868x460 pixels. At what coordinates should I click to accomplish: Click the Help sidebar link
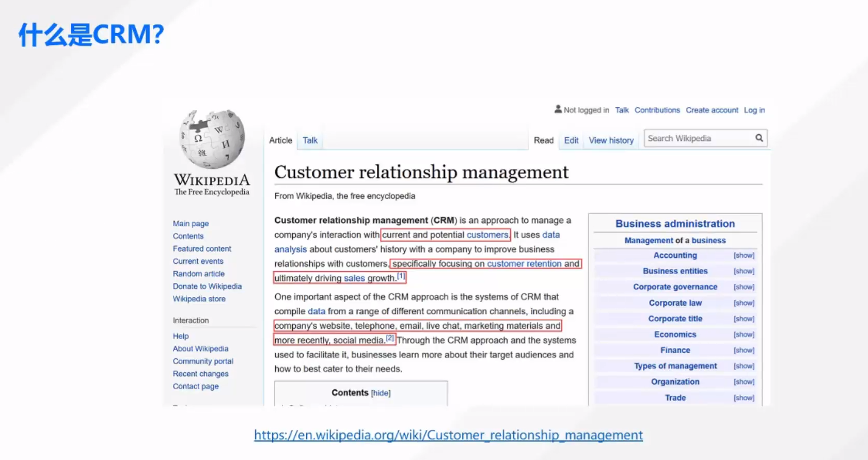[x=181, y=336]
